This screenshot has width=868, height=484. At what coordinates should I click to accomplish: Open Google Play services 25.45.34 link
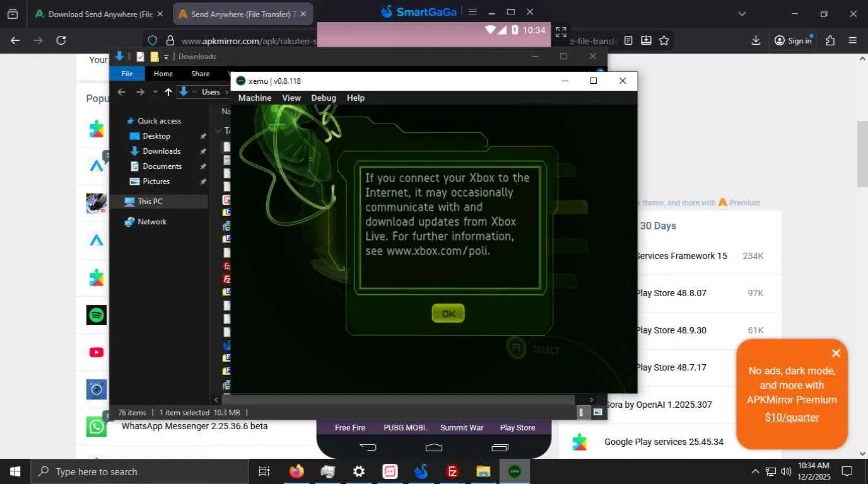point(664,442)
